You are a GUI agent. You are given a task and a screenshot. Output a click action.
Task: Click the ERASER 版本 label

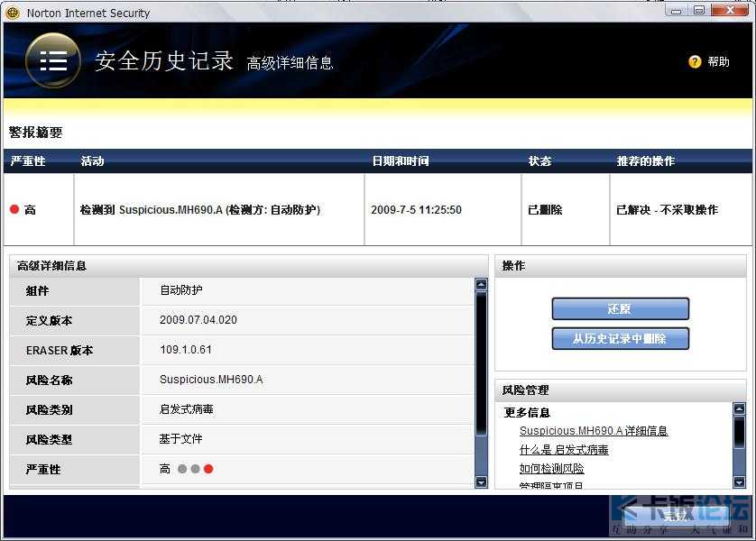point(60,351)
